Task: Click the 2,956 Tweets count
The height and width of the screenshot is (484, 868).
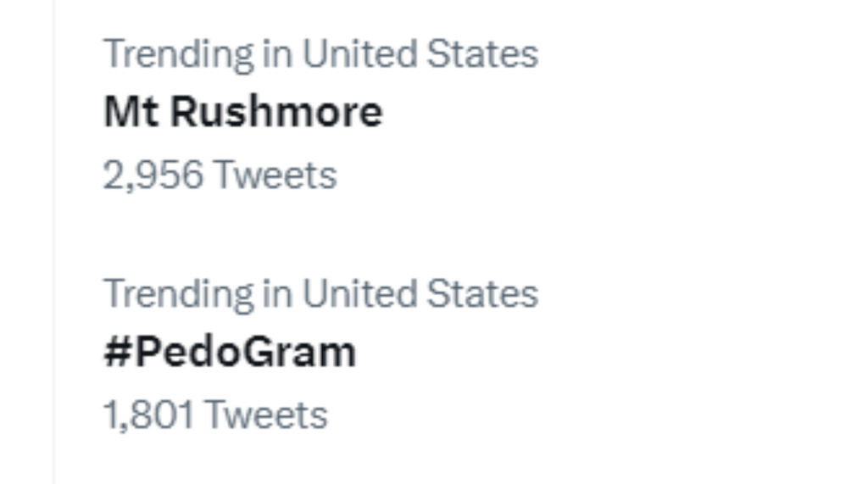Action: coord(220,175)
